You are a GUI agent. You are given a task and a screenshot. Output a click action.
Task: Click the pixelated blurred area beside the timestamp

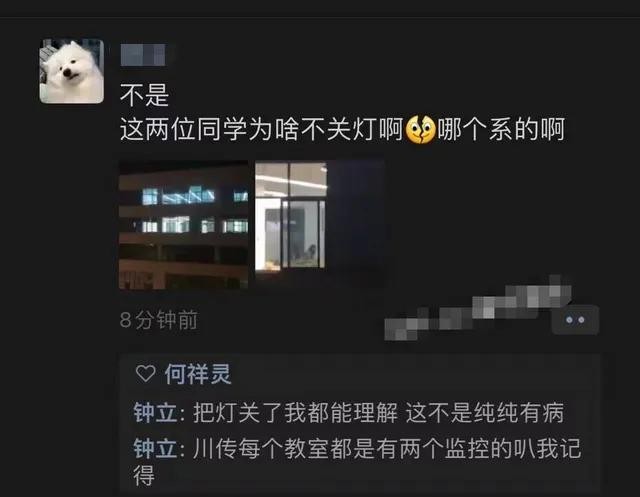click(478, 309)
